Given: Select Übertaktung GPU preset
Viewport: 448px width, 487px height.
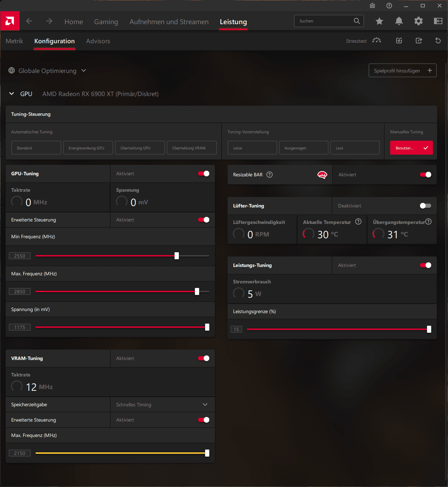Looking at the screenshot, I should pos(140,148).
